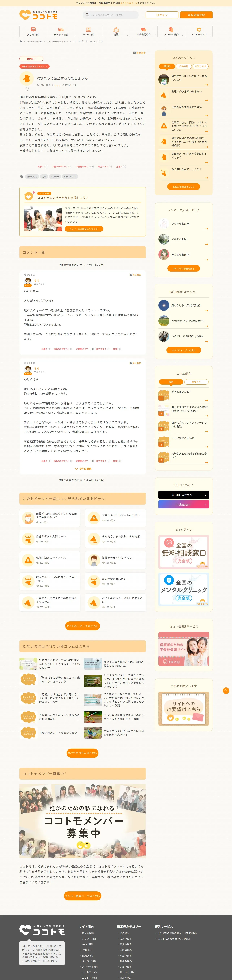Toggle 応援！ reaction under the main post
The height and width of the screenshot is (980, 232).
[x=121, y=167]
